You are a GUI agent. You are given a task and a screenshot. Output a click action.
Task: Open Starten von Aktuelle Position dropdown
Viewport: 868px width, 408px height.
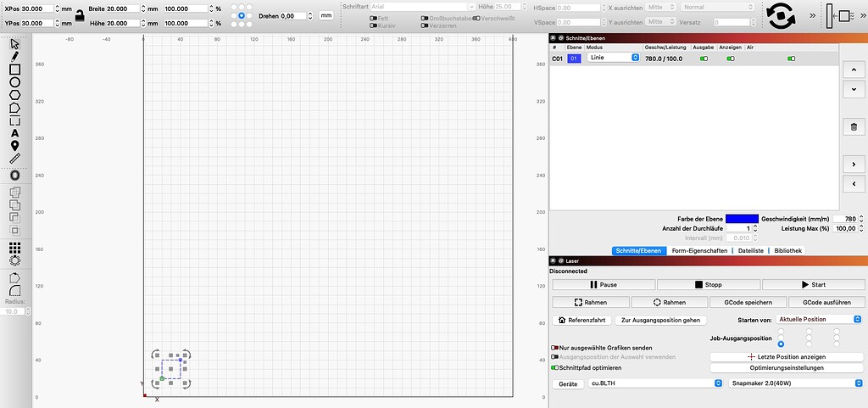pos(819,320)
